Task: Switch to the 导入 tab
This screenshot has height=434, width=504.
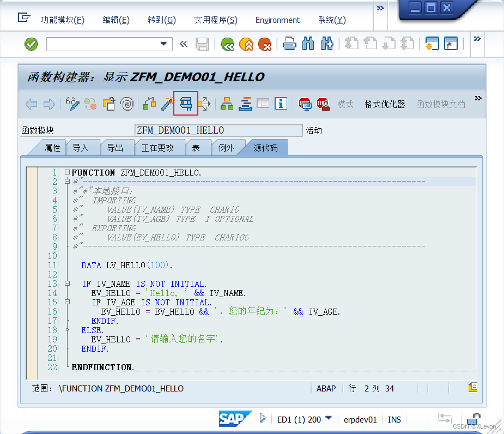Action: tap(80, 148)
